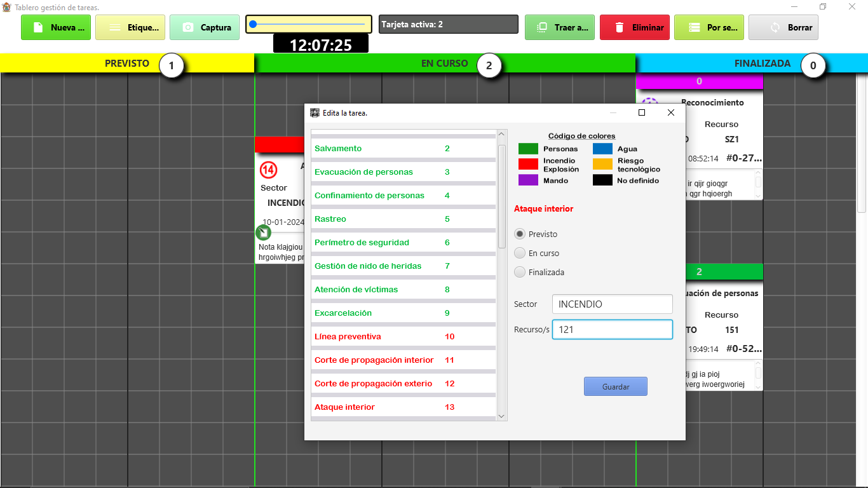868x488 pixels.
Task: Select Excarcelación in the task list
Action: tap(403, 313)
